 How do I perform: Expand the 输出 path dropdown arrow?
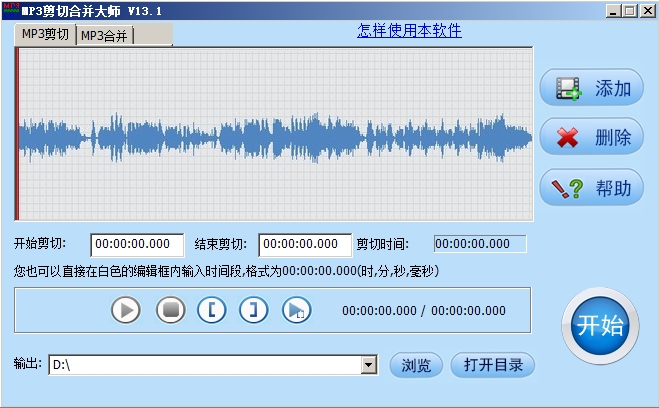pyautogui.click(x=369, y=366)
